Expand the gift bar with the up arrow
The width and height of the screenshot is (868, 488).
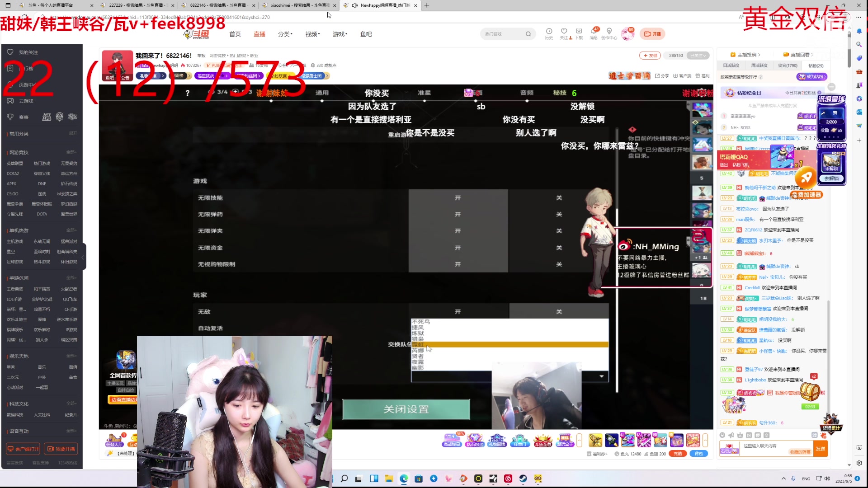point(579,440)
